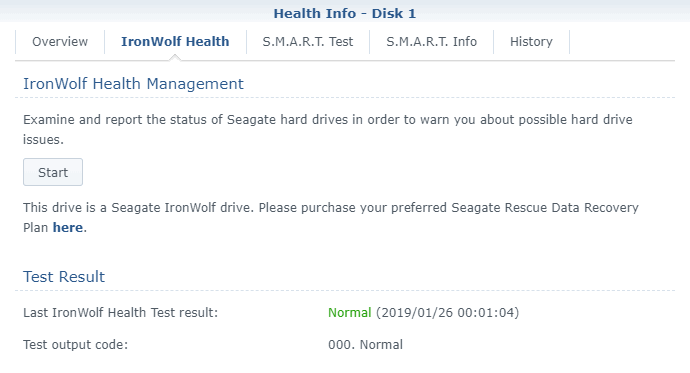
Task: Click the Seagate Rescue Data Recovery Plan sentence
Action: (331, 217)
